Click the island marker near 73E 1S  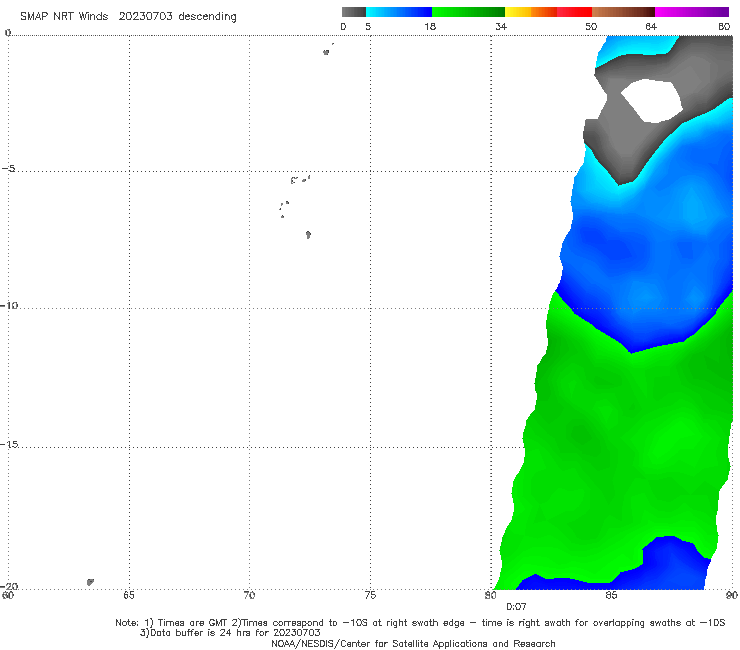pyautogui.click(x=326, y=52)
